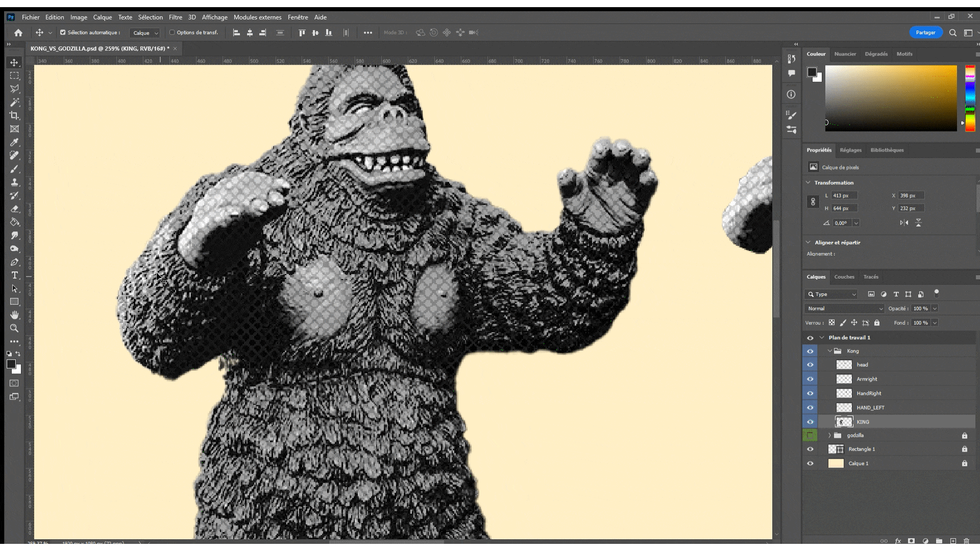Select the Magic Wand tool
980x551 pixels.
(14, 102)
